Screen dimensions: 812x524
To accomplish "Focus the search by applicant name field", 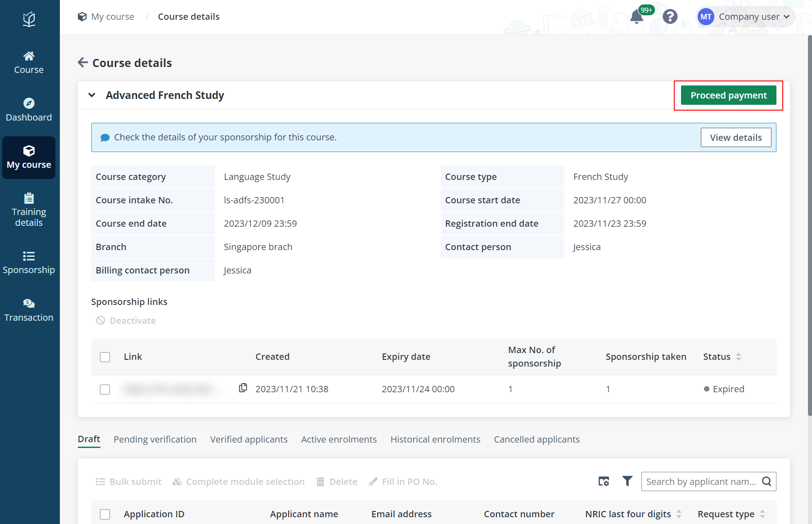I will click(701, 482).
